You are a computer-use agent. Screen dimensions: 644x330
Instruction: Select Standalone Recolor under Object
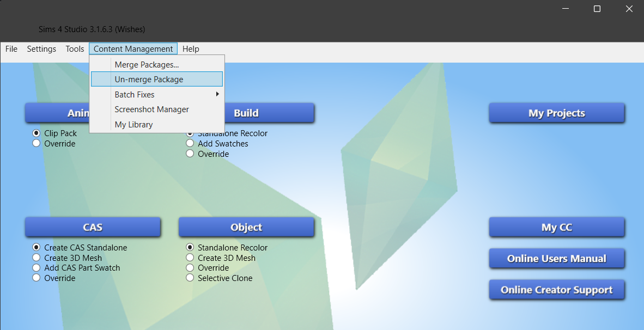pos(227,247)
